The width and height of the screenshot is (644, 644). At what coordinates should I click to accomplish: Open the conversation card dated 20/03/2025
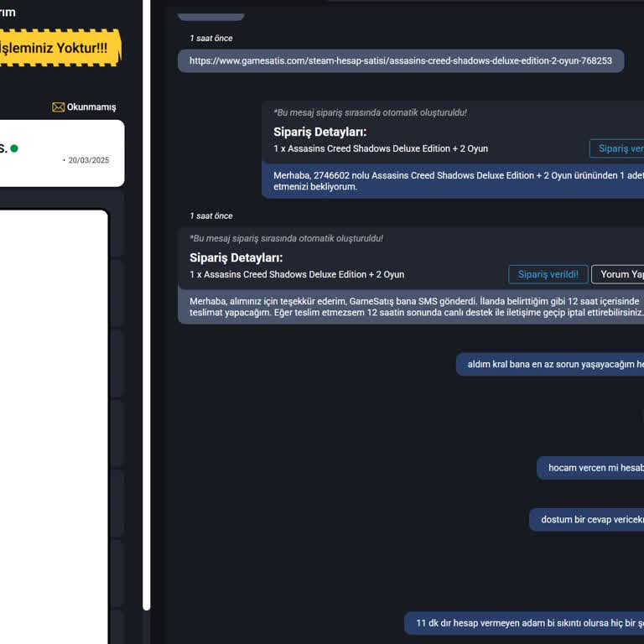pos(61,153)
